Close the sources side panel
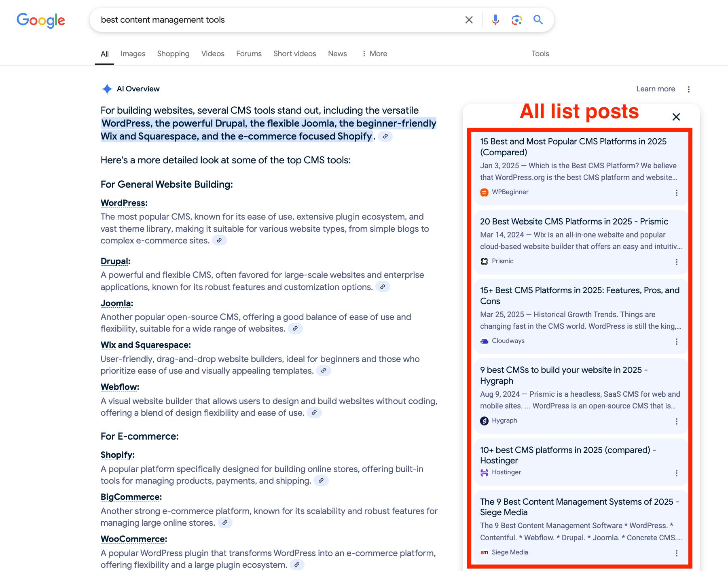 click(x=676, y=117)
